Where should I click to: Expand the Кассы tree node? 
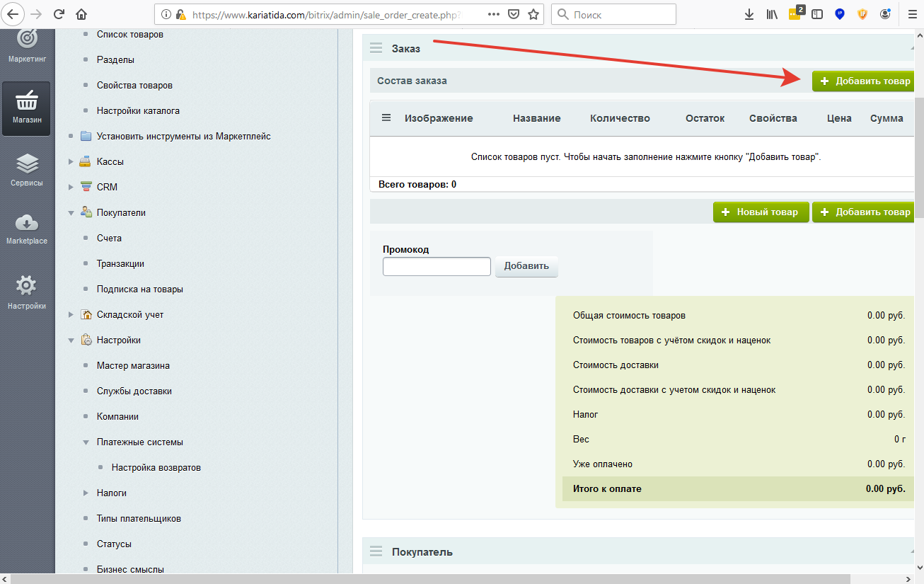click(71, 162)
